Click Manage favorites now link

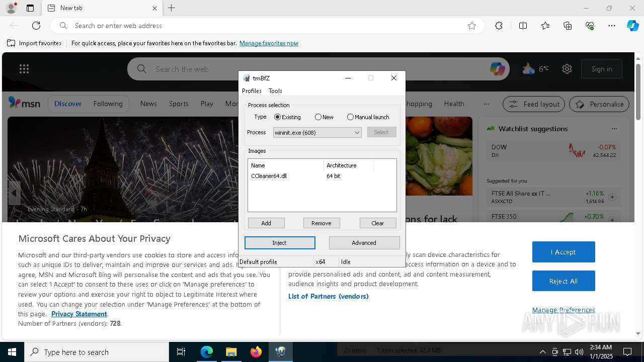(x=269, y=43)
